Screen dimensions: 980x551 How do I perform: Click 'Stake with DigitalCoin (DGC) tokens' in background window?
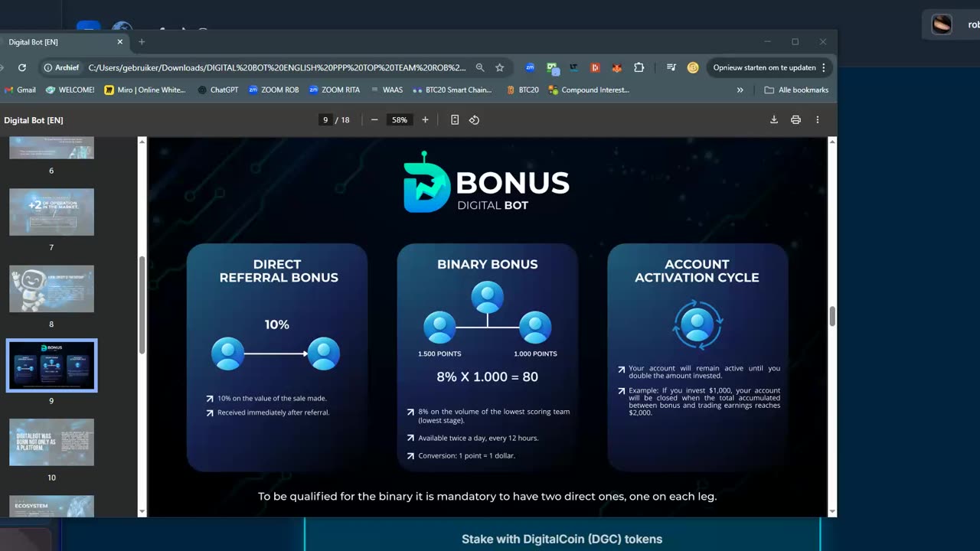562,539
